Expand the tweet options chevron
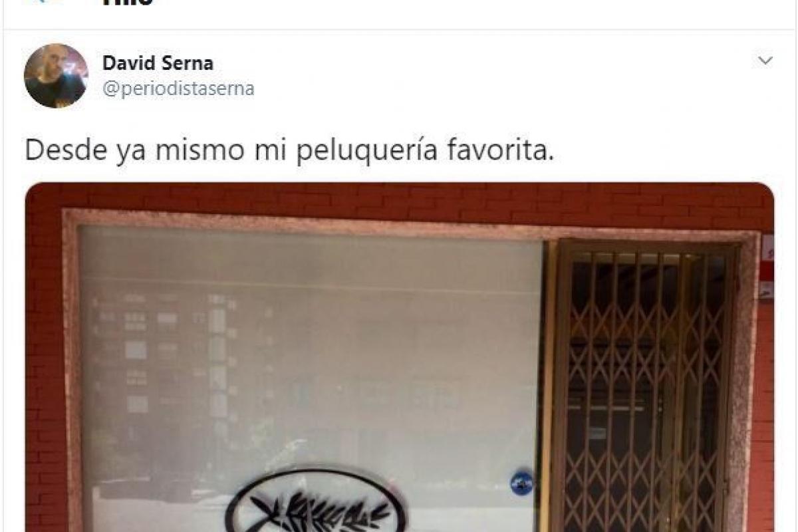This screenshot has width=798, height=532. [x=765, y=61]
